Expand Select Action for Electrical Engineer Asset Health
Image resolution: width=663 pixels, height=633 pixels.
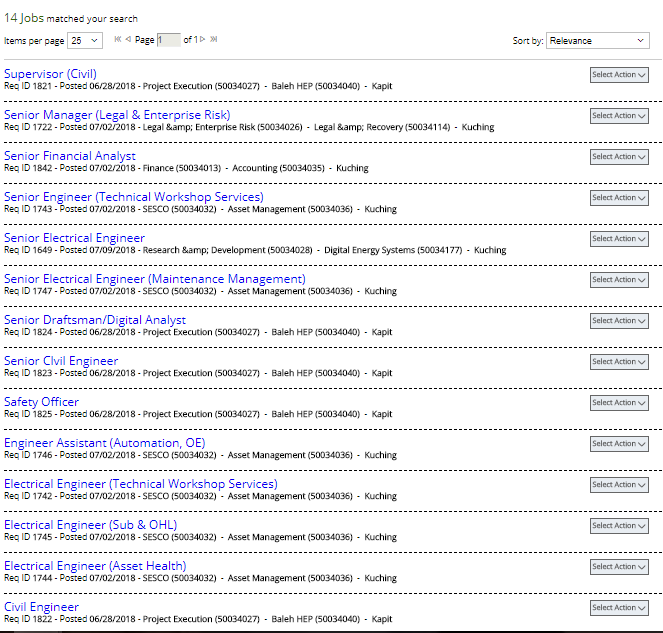click(619, 567)
